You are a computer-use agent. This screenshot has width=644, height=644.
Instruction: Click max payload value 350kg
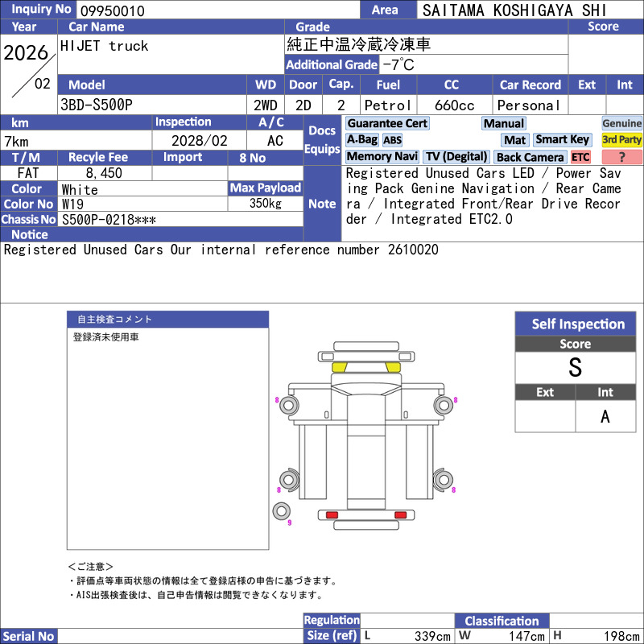click(x=266, y=204)
